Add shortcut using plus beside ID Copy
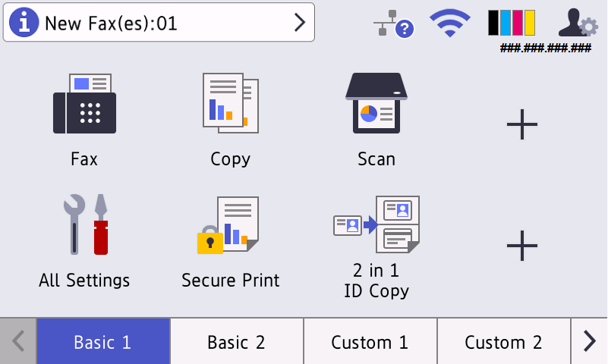This screenshot has width=608, height=364. click(522, 246)
